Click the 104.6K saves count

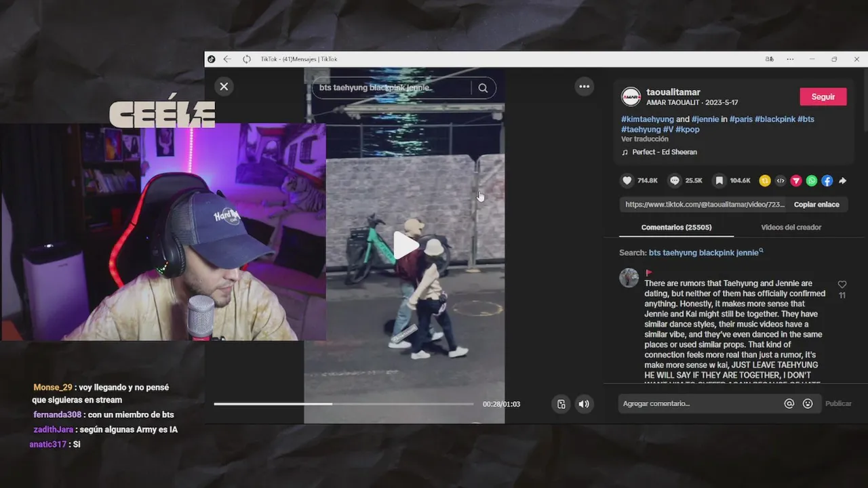click(740, 180)
